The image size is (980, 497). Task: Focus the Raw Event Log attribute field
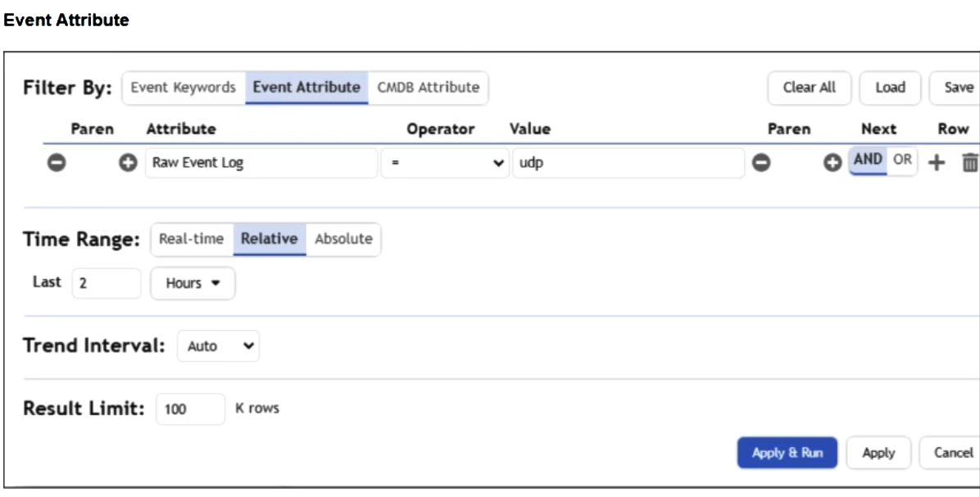pos(261,163)
